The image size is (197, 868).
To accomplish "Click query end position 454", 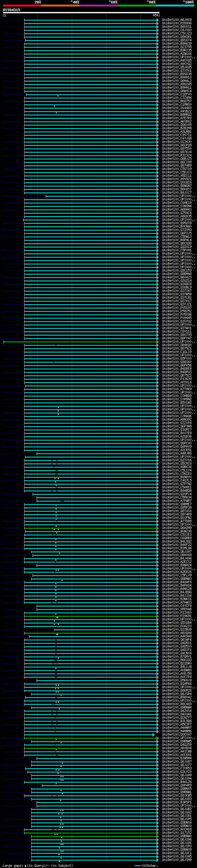I will 155,15.
